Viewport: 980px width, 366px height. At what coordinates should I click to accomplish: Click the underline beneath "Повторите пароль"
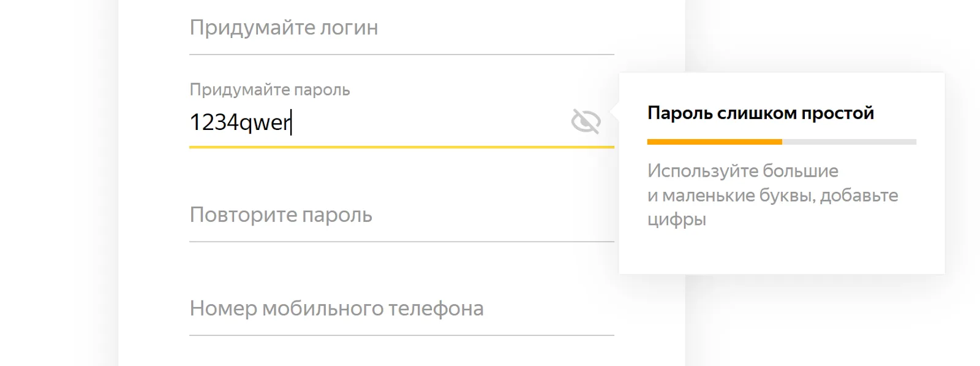(402, 242)
